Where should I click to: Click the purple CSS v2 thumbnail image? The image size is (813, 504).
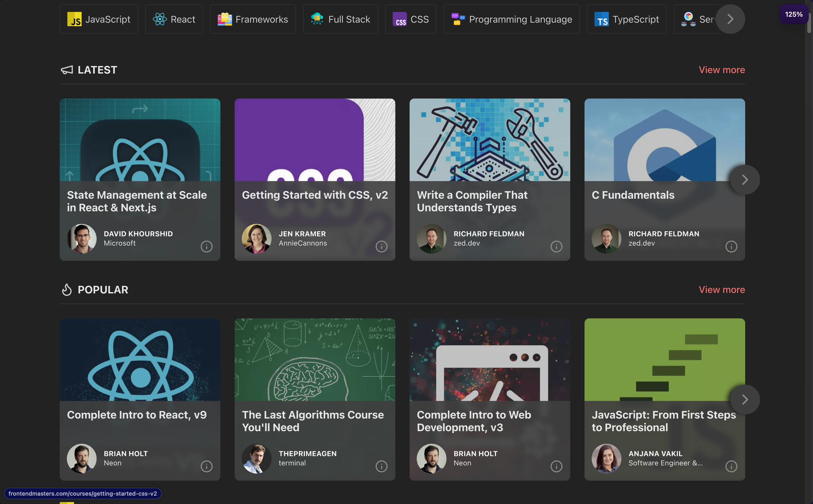click(315, 140)
